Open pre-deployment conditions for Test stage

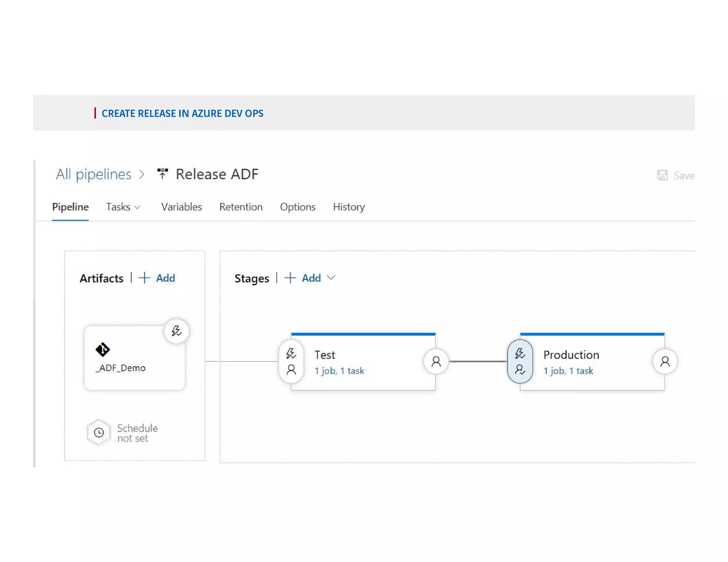[291, 361]
